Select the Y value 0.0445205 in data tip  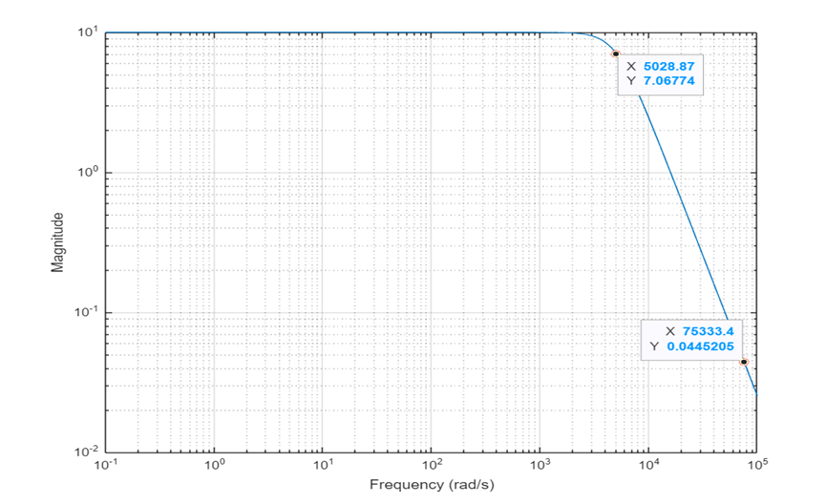[708, 346]
